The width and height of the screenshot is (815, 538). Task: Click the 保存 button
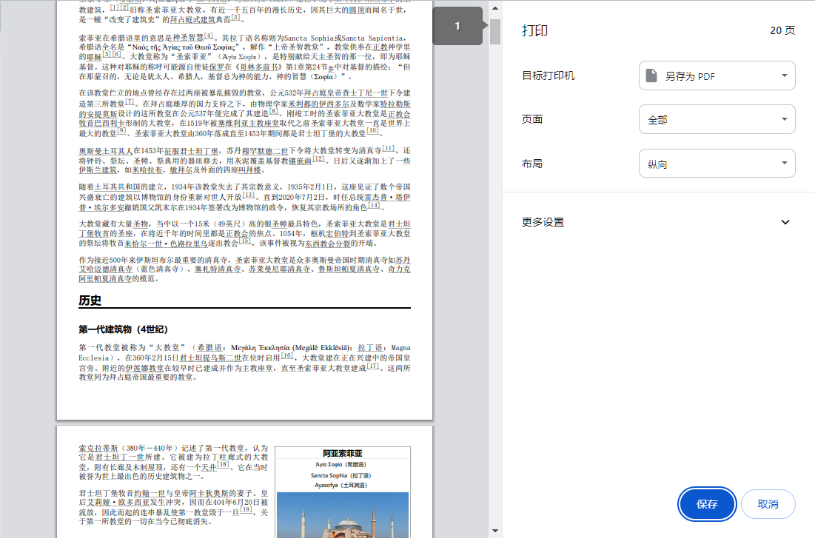(707, 504)
